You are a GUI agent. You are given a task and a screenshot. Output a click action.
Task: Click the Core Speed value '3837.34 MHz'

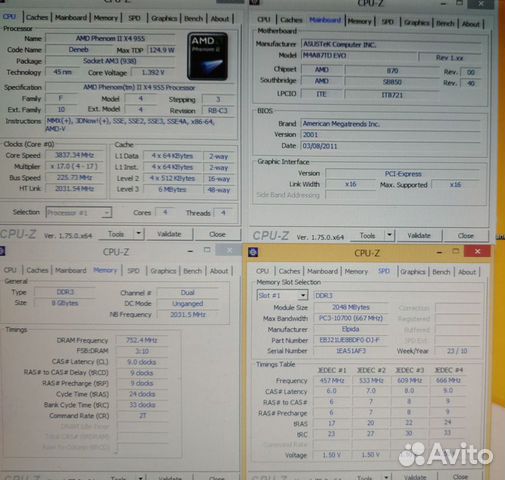[x=75, y=155]
